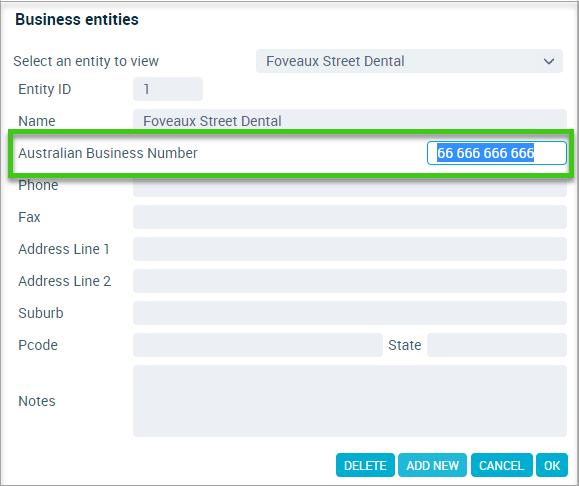The width and height of the screenshot is (579, 486).
Task: Focus the Suburb input field
Action: point(350,313)
